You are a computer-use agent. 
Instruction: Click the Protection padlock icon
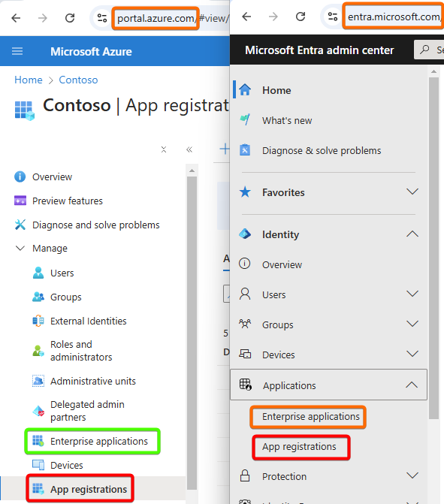[245, 475]
